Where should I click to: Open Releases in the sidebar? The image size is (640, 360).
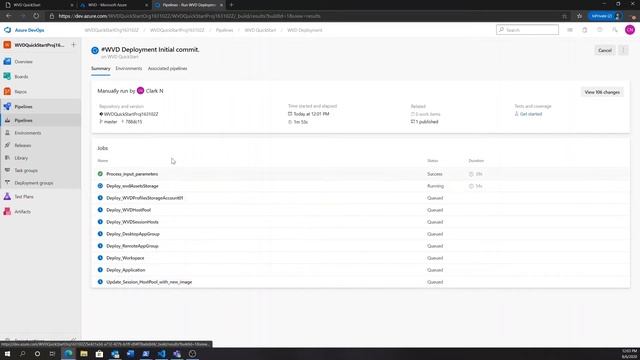coord(23,145)
